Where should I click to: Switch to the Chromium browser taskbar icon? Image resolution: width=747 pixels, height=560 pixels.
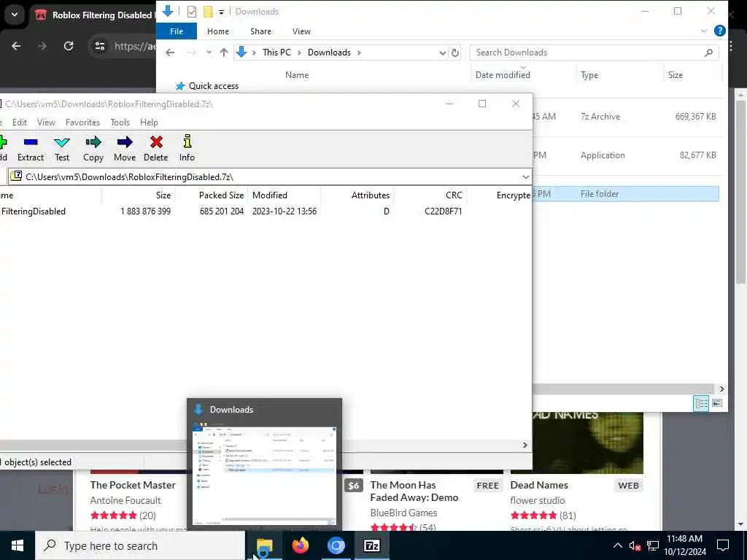(336, 545)
